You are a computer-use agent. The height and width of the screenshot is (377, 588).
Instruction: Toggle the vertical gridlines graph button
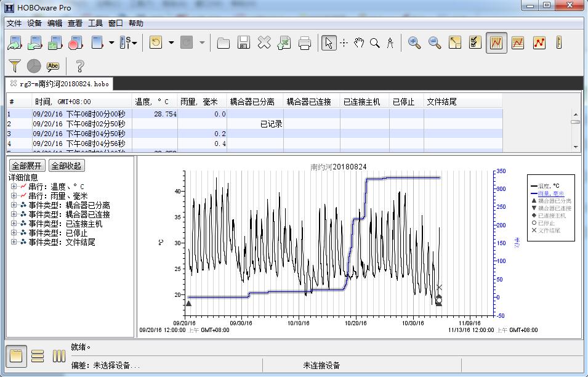tap(496, 43)
